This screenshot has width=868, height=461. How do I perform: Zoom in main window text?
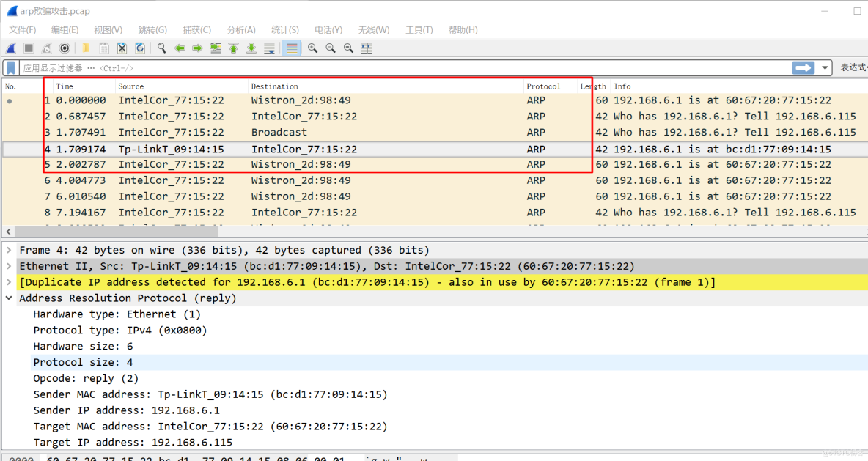312,48
